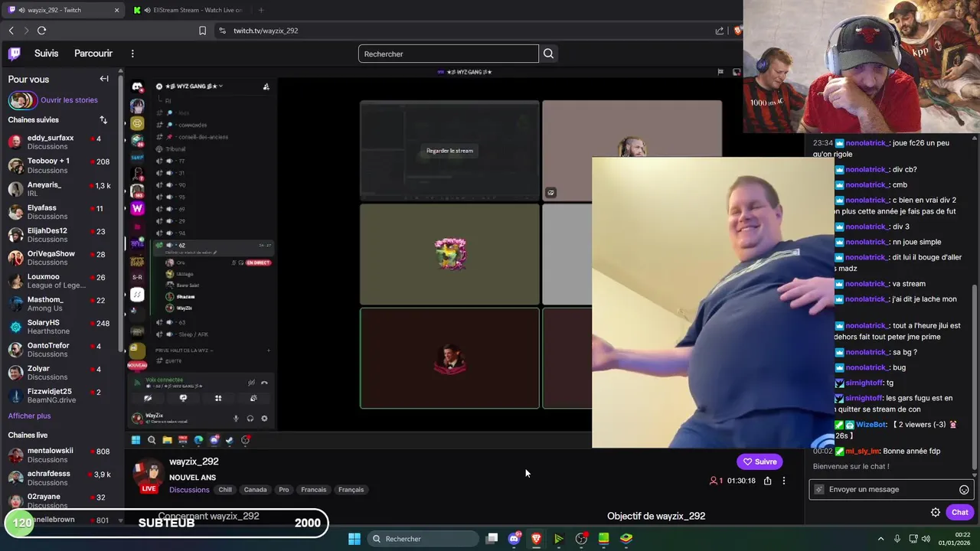The width and height of the screenshot is (980, 551).
Task: Go back in the browser
Action: 11,31
